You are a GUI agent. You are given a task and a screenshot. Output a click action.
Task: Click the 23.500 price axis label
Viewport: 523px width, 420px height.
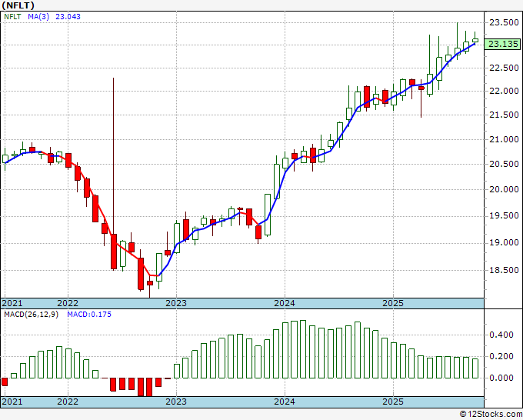click(x=504, y=22)
